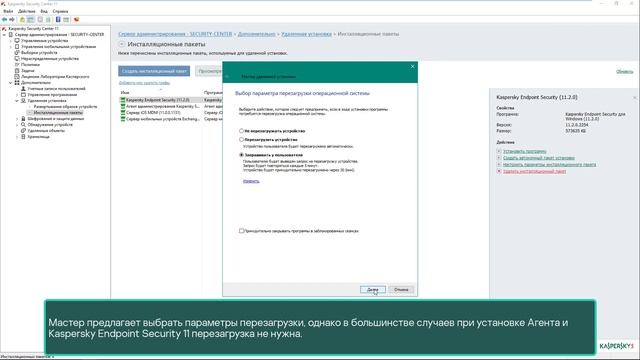The width and height of the screenshot is (640, 360).
Task: Select the lock icon for Шифрование
Action: 23,118
